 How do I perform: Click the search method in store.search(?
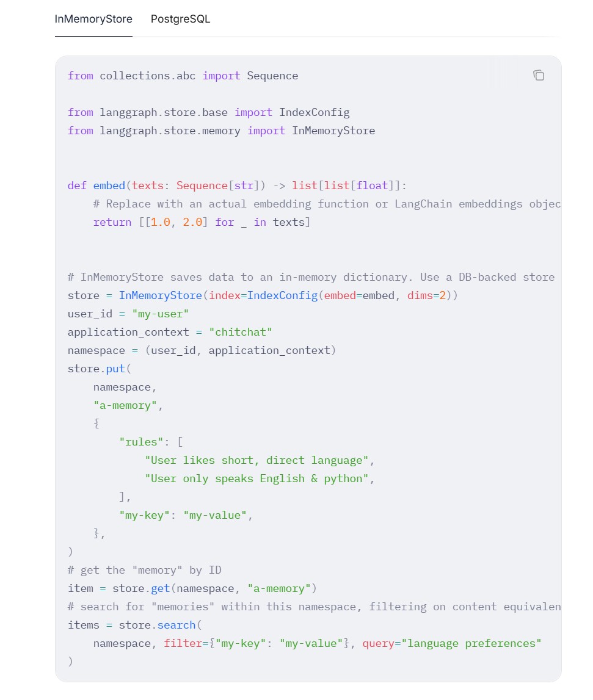(176, 625)
